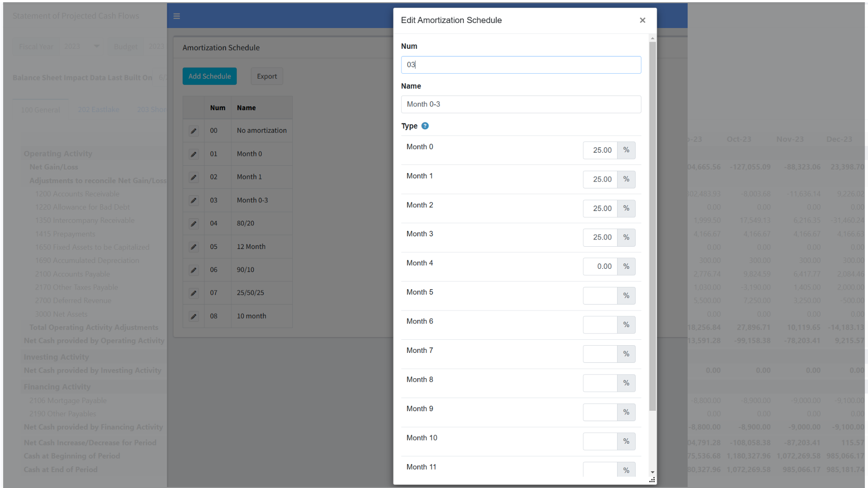
Task: Select the '100 General' tab
Action: (x=41, y=109)
